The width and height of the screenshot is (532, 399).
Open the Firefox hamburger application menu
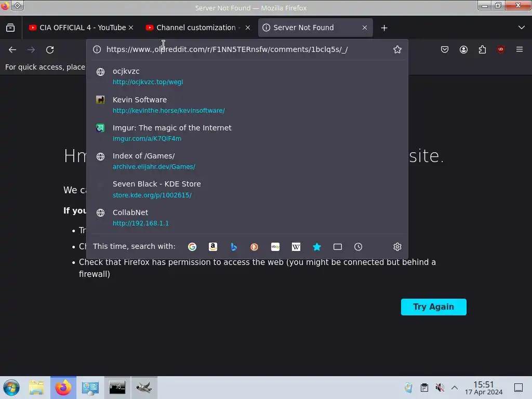point(519,49)
